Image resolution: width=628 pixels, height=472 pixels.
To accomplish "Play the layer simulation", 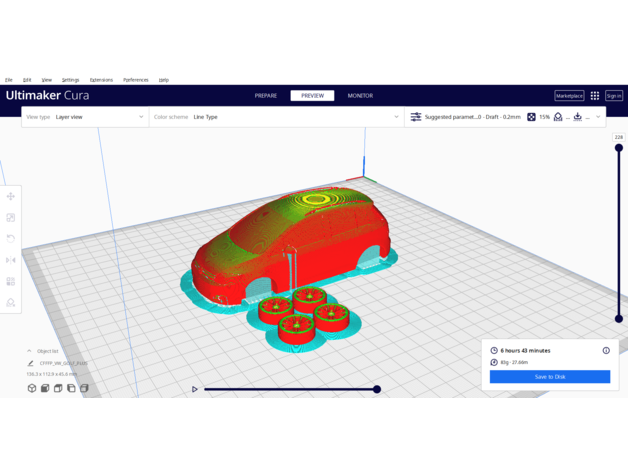I will [x=195, y=389].
